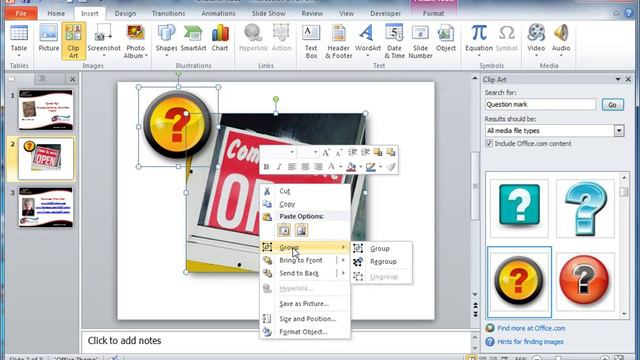
Task: Open the WordArt gallery
Action: [x=367, y=41]
